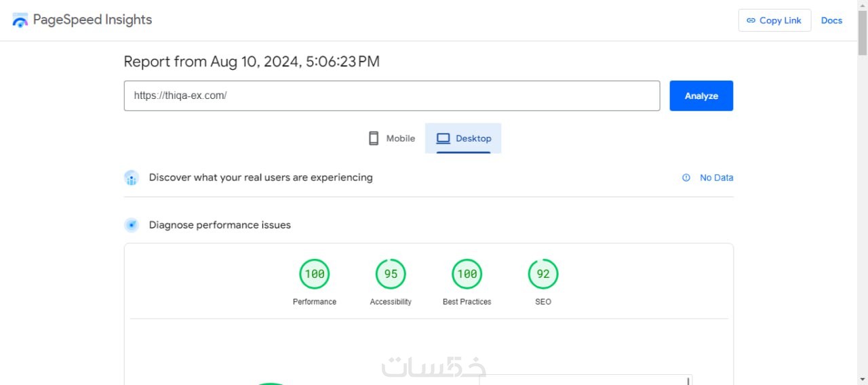
Task: Switch to the Mobile tab
Action: tap(391, 138)
